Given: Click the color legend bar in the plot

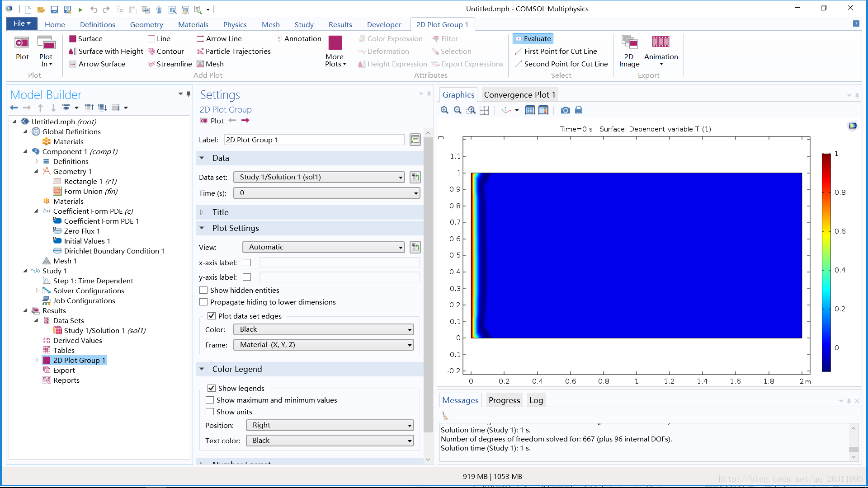Looking at the screenshot, I should pos(826,263).
